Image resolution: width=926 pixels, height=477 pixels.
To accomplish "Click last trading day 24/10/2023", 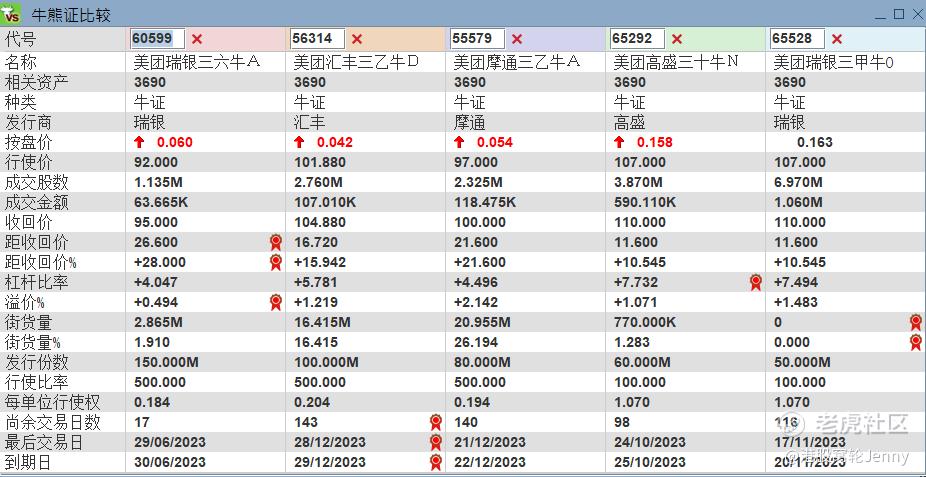I will [650, 442].
